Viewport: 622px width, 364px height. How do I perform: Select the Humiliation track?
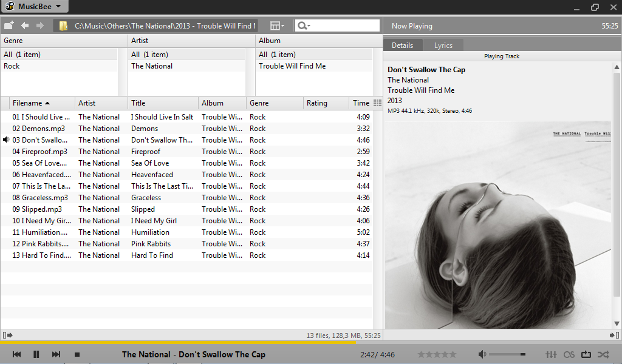pos(186,232)
